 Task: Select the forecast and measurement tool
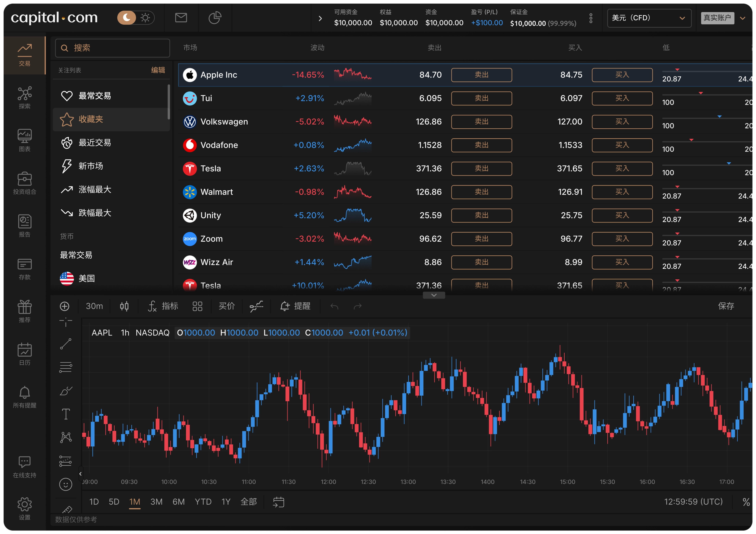(66, 461)
